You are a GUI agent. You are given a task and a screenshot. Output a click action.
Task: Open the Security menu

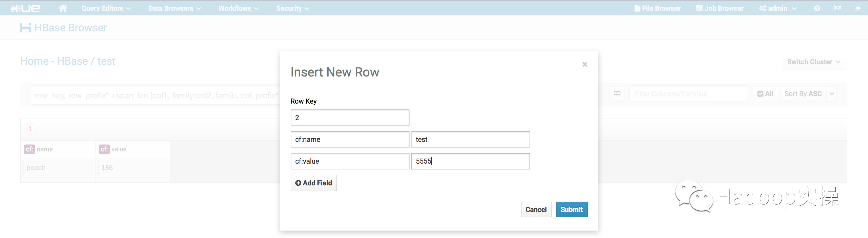click(293, 8)
